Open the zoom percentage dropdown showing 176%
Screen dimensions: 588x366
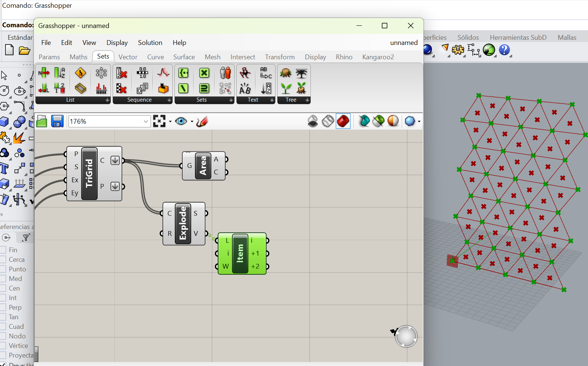tap(146, 122)
